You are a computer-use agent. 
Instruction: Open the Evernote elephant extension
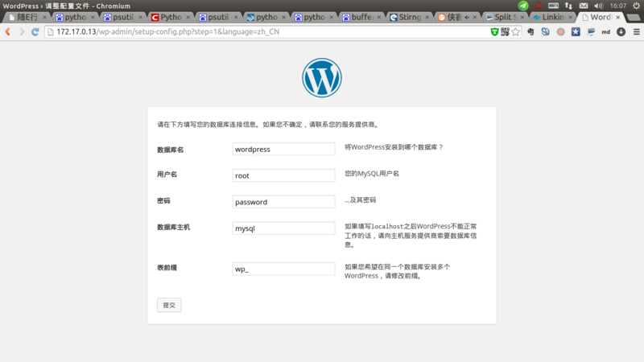[530, 31]
